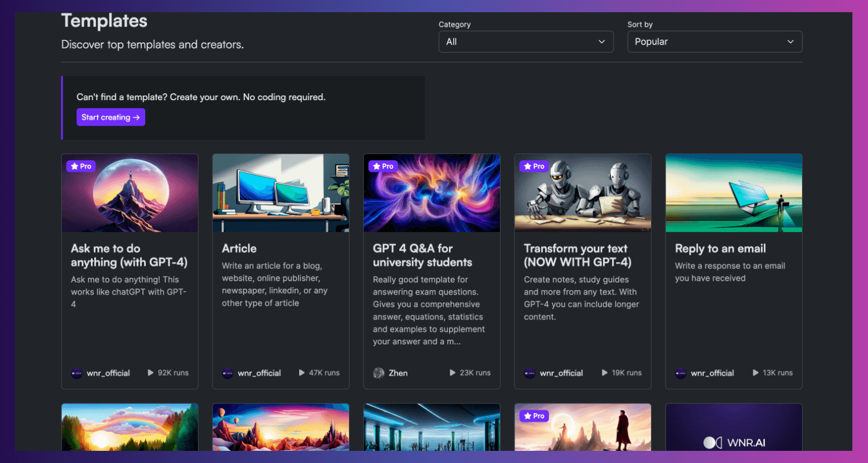Click the Templates page heading
The image size is (868, 463).
pos(104,21)
